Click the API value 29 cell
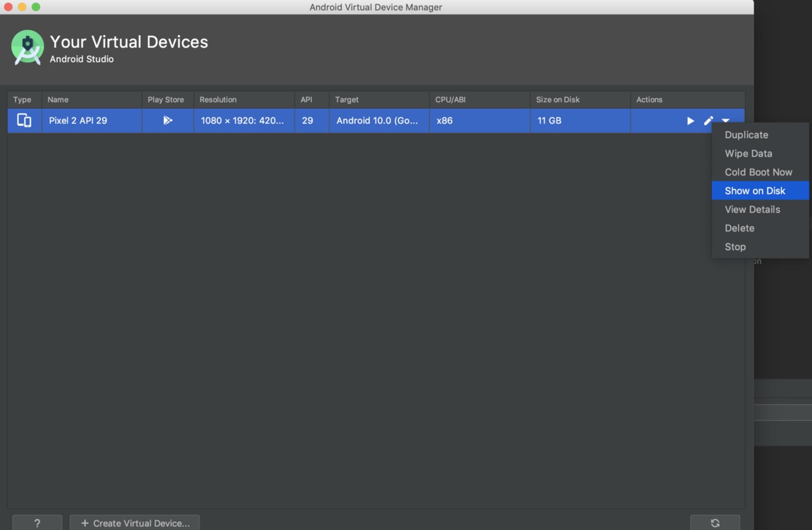The width and height of the screenshot is (812, 530). click(312, 121)
